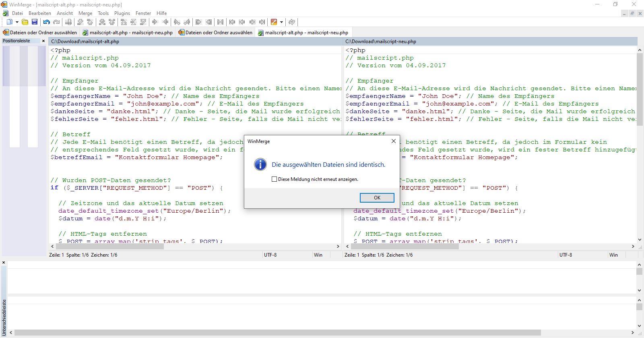The width and height of the screenshot is (644, 338).
Task: Select the last mailscript-alt.php - mailscript-neu.php tab
Action: [x=303, y=33]
